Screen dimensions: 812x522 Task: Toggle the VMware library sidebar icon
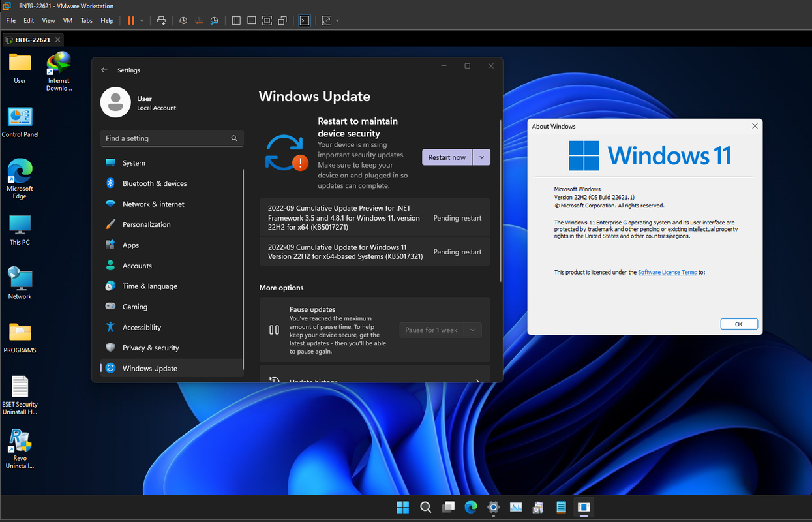[x=236, y=20]
